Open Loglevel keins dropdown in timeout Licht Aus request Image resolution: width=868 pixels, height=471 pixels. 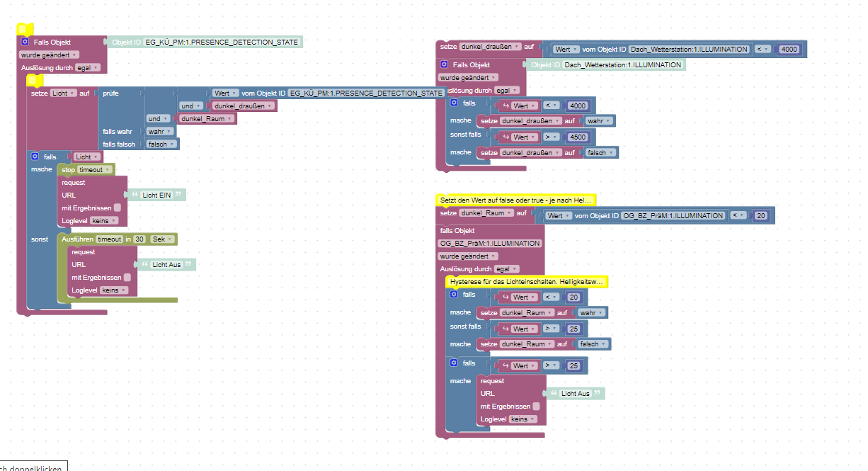115,290
